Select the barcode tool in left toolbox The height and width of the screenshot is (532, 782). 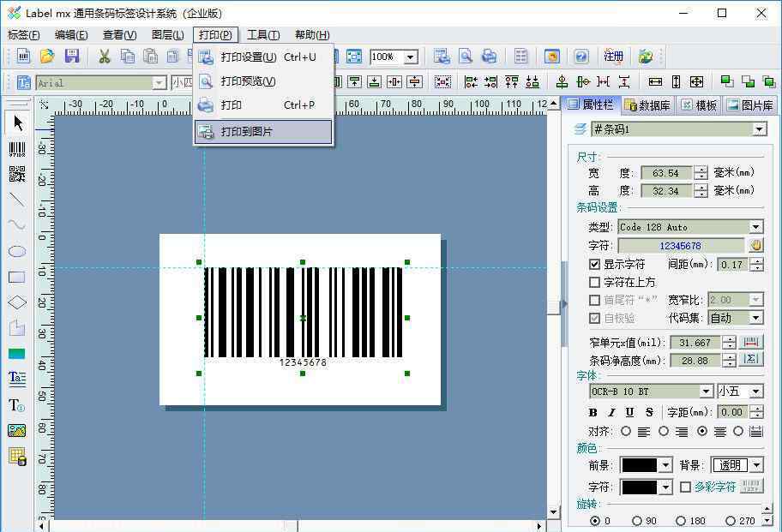(x=17, y=148)
